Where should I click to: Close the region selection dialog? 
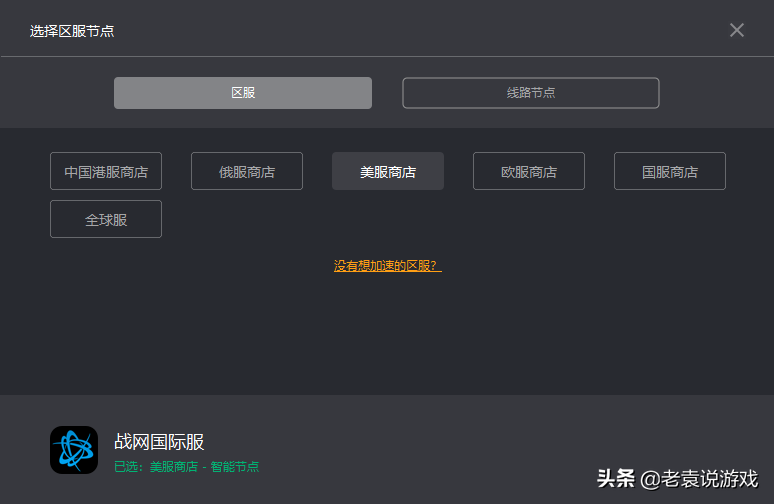737,30
